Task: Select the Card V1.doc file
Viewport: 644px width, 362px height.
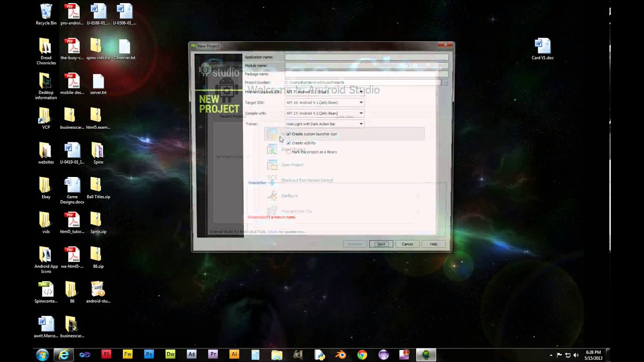Action: click(x=542, y=49)
